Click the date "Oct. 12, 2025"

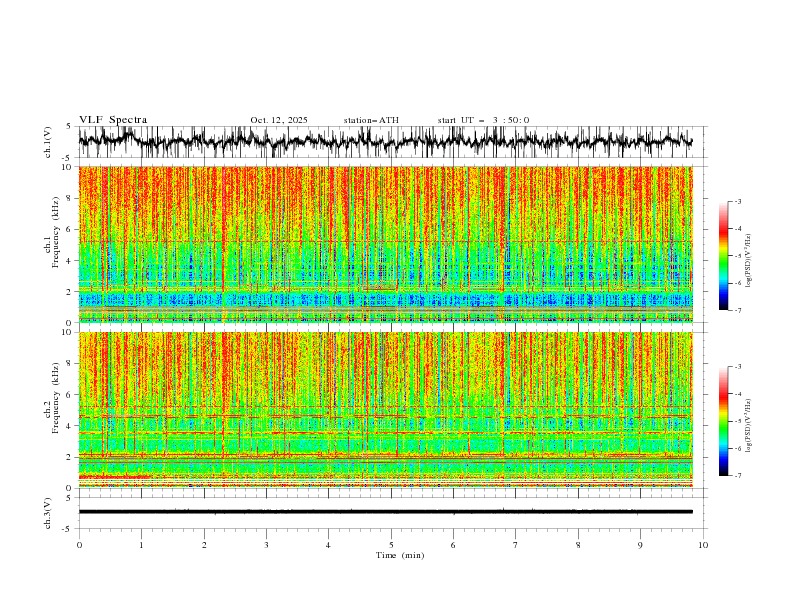point(279,120)
